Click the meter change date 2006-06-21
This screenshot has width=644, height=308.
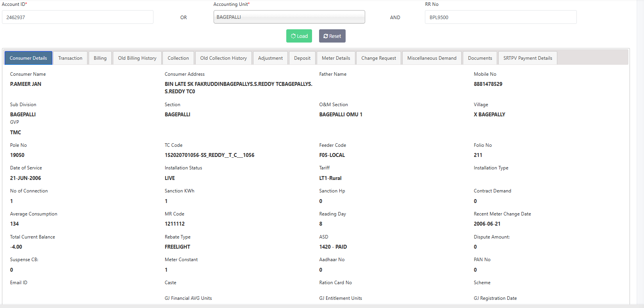pyautogui.click(x=487, y=224)
